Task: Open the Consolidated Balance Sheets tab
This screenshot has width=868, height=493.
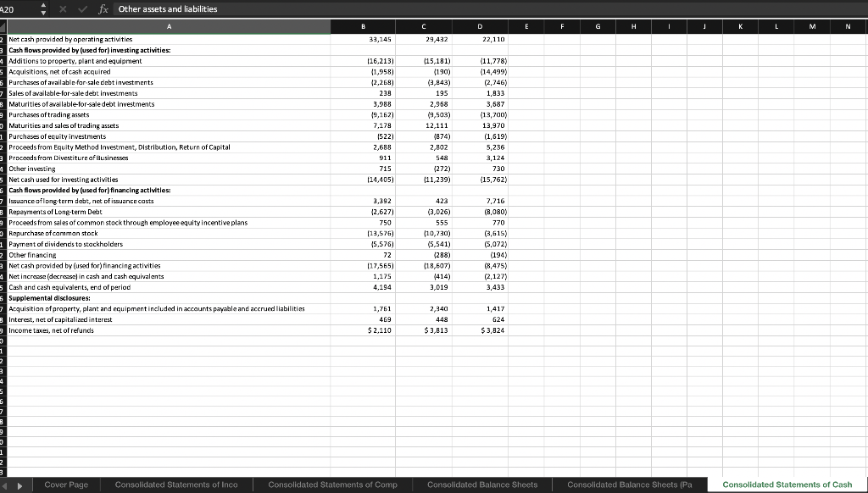Action: 483,484
